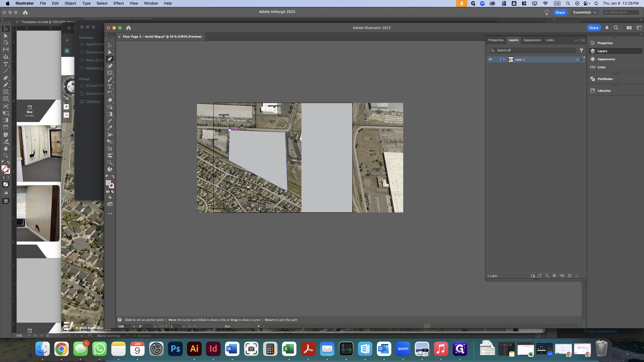Select the Rotate tool in Illustrator
This screenshot has height=362, width=644.
[110, 93]
